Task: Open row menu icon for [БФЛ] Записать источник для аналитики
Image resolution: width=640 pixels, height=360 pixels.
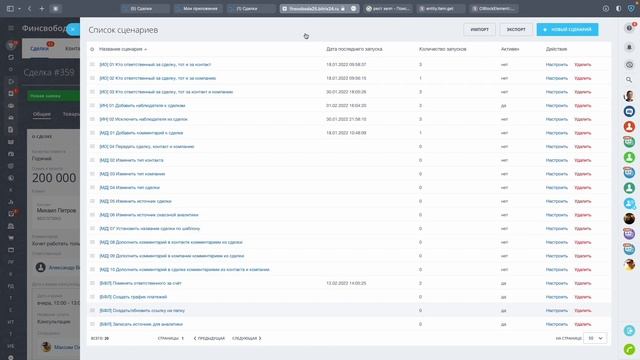Action: pyautogui.click(x=92, y=324)
